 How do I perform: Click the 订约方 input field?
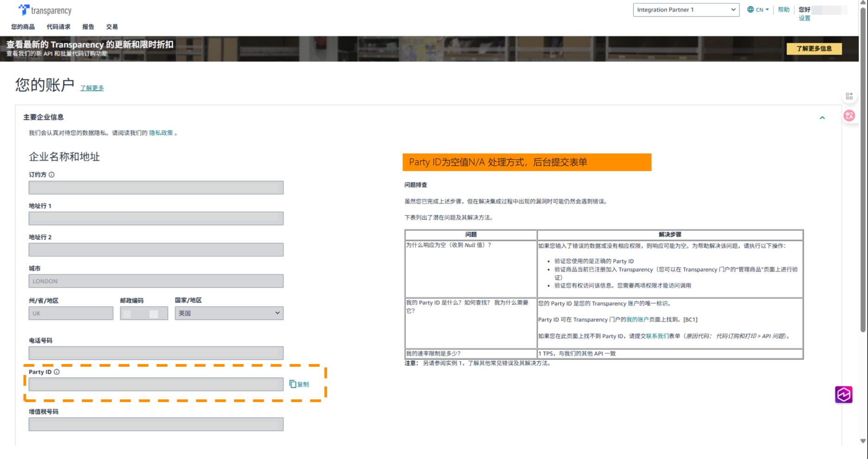pyautogui.click(x=156, y=188)
